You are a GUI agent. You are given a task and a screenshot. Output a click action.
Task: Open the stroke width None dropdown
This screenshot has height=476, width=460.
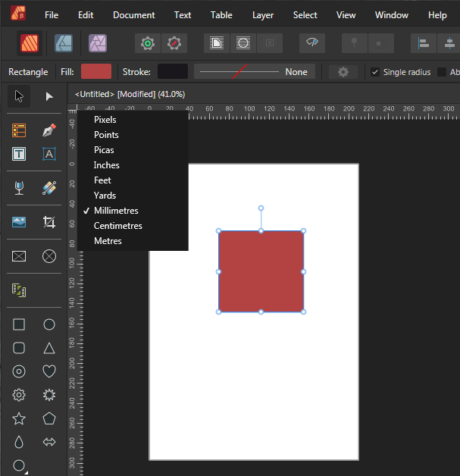click(x=255, y=72)
